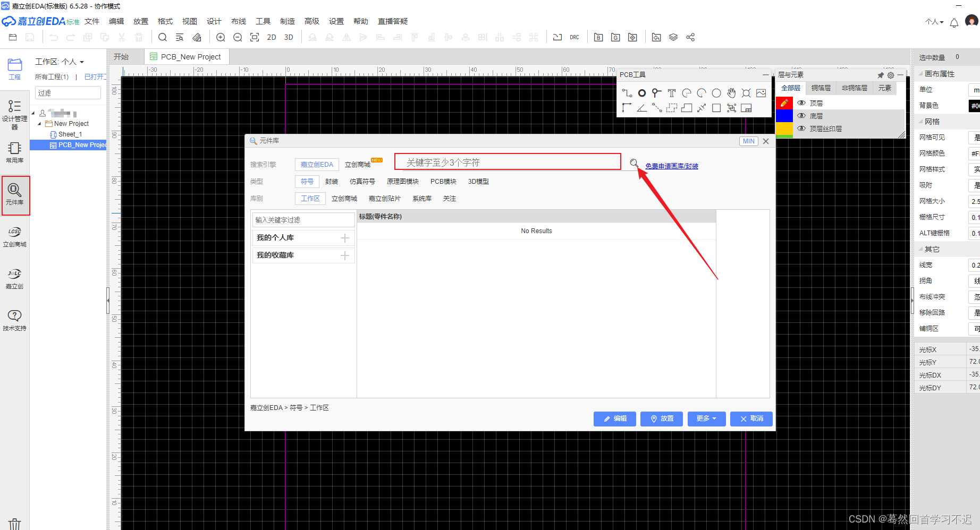
Task: Select the Circle tool in PCB工具
Action: tap(716, 93)
